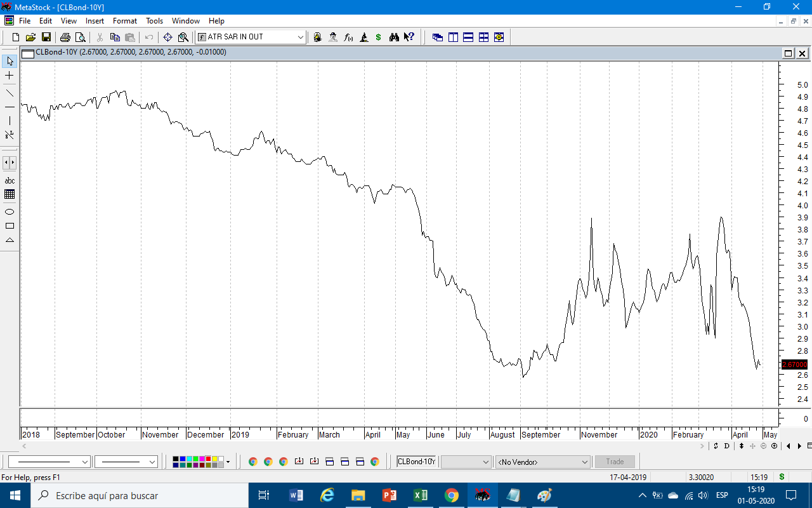
Task: Open the Expert Advisor icon
Action: coord(318,37)
